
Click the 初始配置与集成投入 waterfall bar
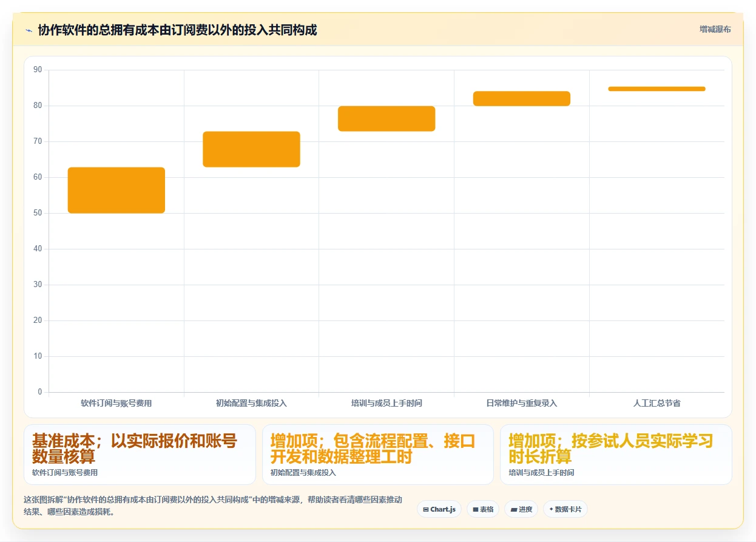tap(251, 149)
